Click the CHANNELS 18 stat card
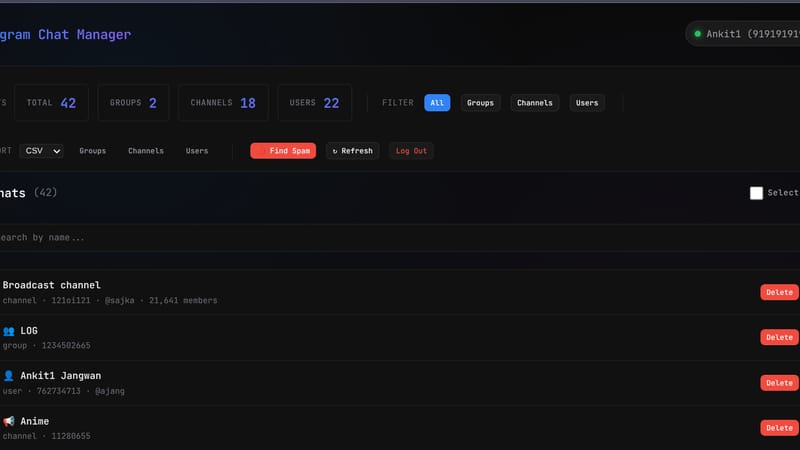The height and width of the screenshot is (450, 800). (223, 103)
